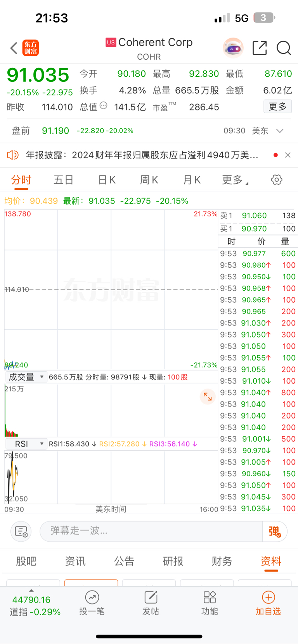Tap the intraday price chart area
The width and height of the screenshot is (298, 644).
tap(111, 290)
